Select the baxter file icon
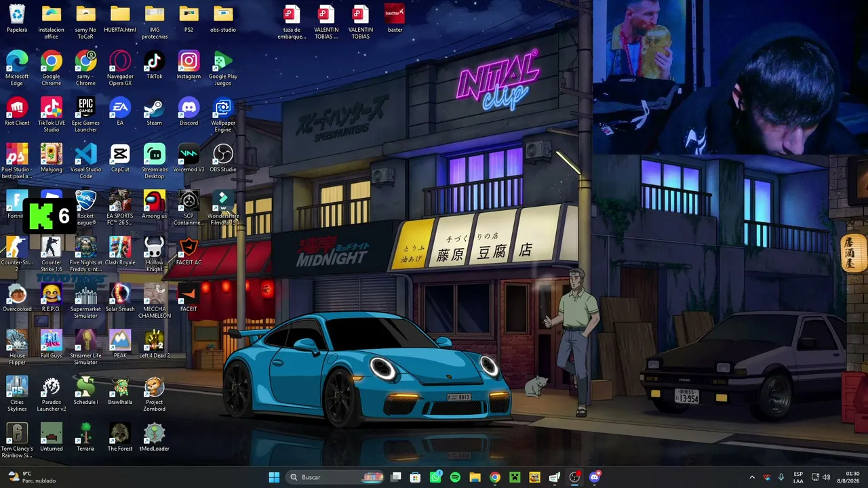This screenshot has width=868, height=488. (395, 19)
